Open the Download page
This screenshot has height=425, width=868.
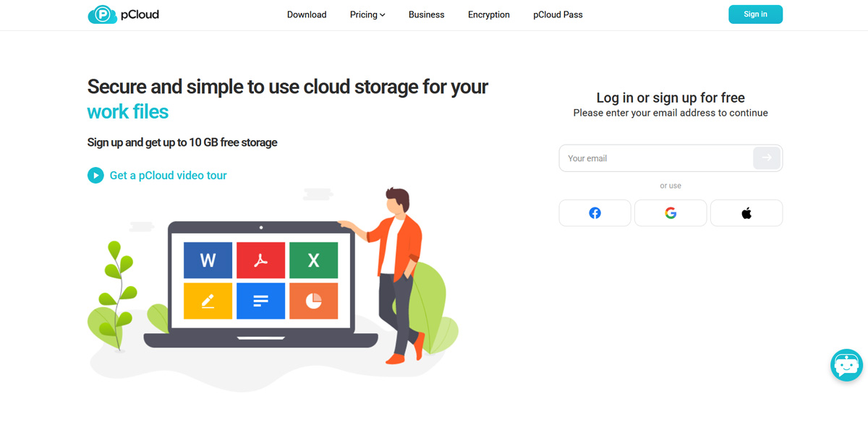[307, 14]
